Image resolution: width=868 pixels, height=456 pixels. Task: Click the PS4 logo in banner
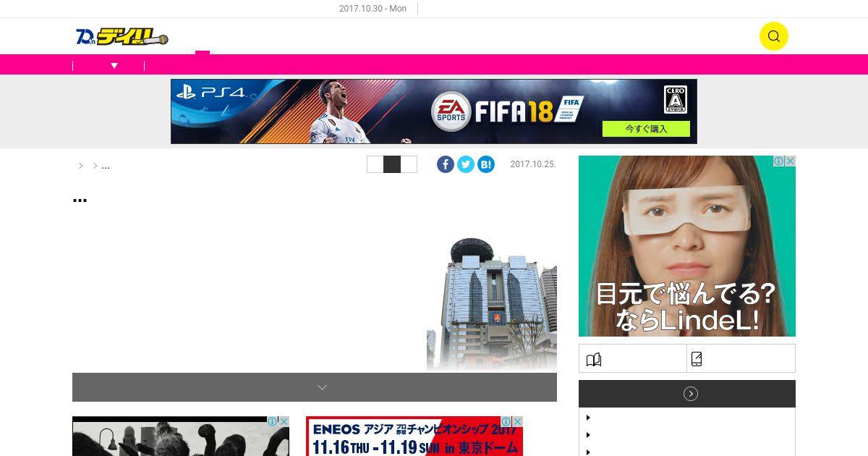click(x=211, y=93)
